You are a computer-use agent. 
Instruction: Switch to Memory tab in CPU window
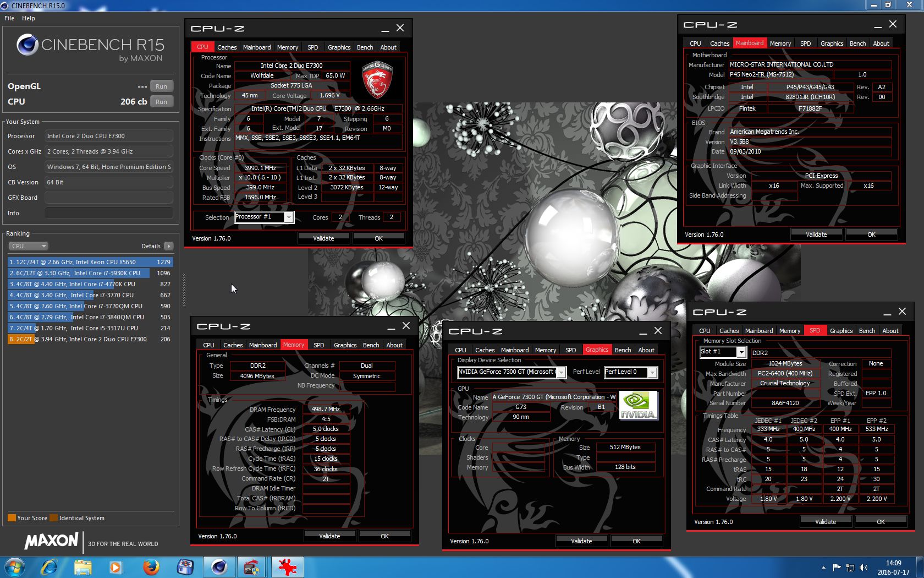point(288,47)
